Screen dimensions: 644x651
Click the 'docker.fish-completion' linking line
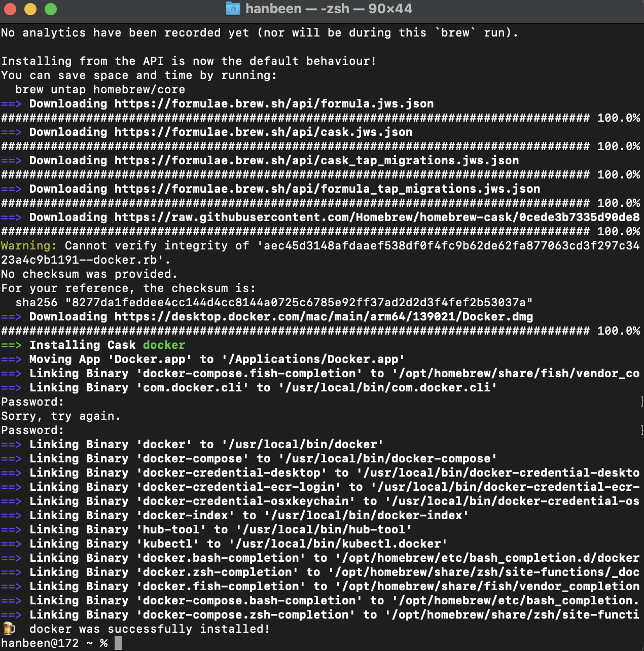pos(320,586)
